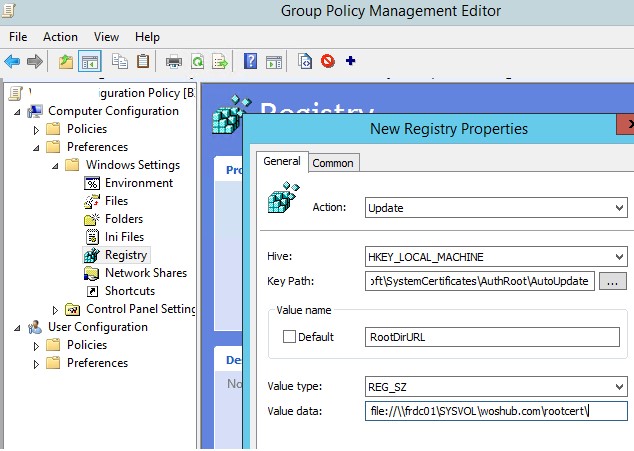
Task: Open the Action dropdown set to Update
Action: click(x=495, y=208)
